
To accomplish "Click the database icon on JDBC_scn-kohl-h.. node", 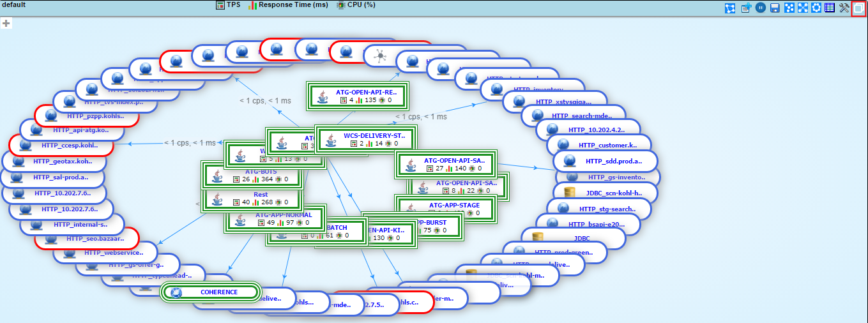I will point(570,192).
